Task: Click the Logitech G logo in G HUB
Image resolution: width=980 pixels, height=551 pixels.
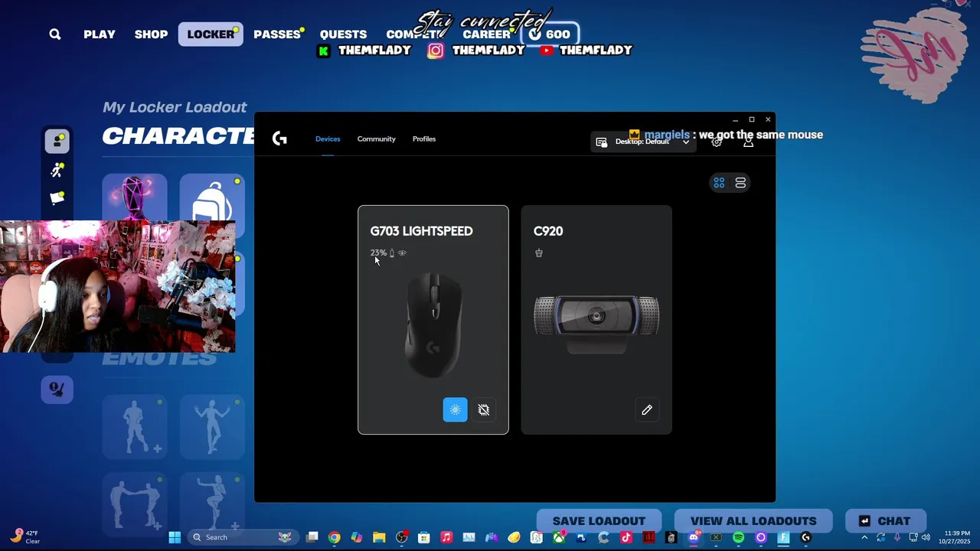Action: 279,139
